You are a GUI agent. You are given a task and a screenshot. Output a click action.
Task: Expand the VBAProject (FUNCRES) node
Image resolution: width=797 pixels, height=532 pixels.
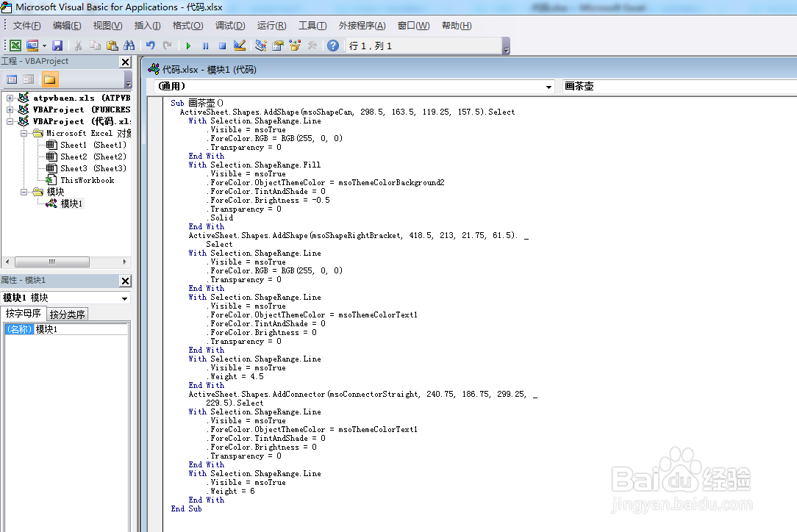coord(10,109)
